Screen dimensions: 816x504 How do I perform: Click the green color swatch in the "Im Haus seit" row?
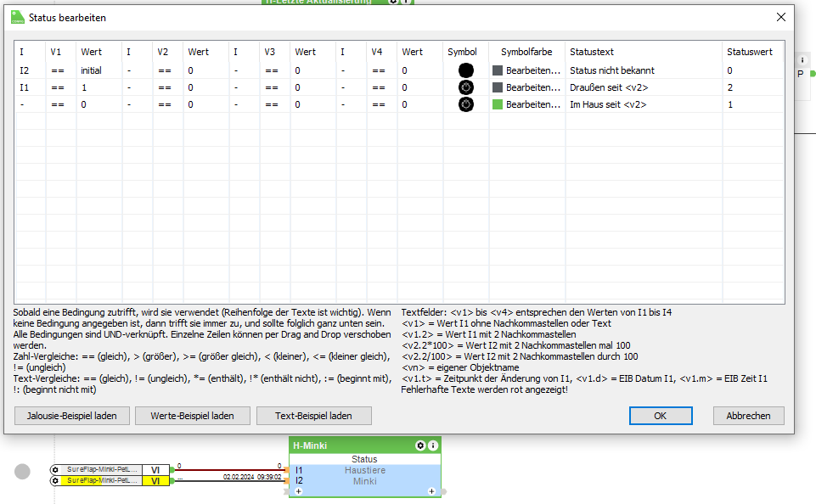point(498,104)
